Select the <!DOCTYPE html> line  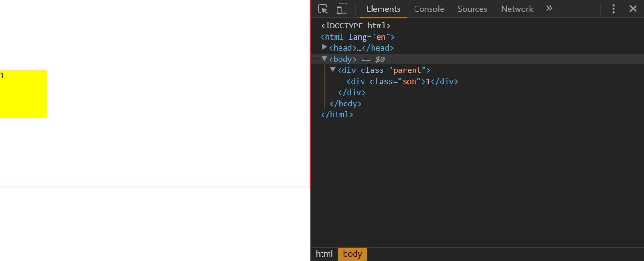click(x=356, y=26)
